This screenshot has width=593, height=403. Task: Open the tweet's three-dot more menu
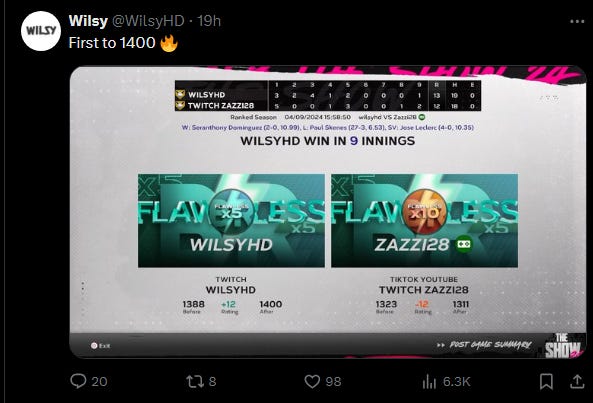click(577, 22)
